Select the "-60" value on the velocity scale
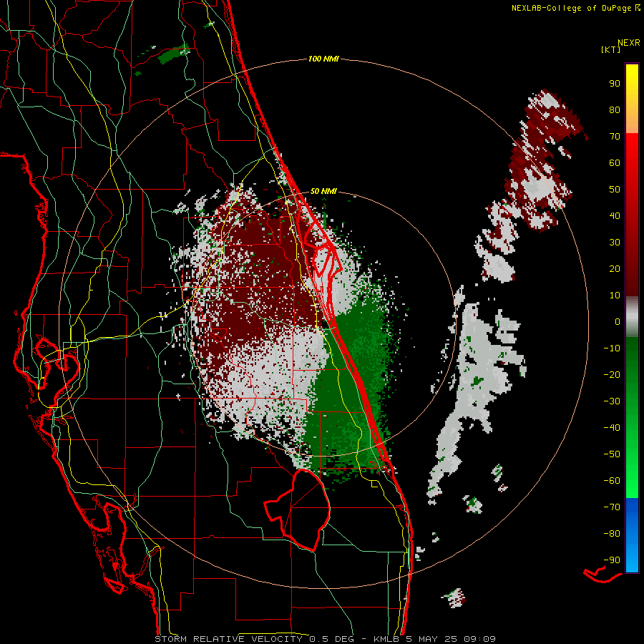Viewport: 644px width, 644px height. pos(612,481)
